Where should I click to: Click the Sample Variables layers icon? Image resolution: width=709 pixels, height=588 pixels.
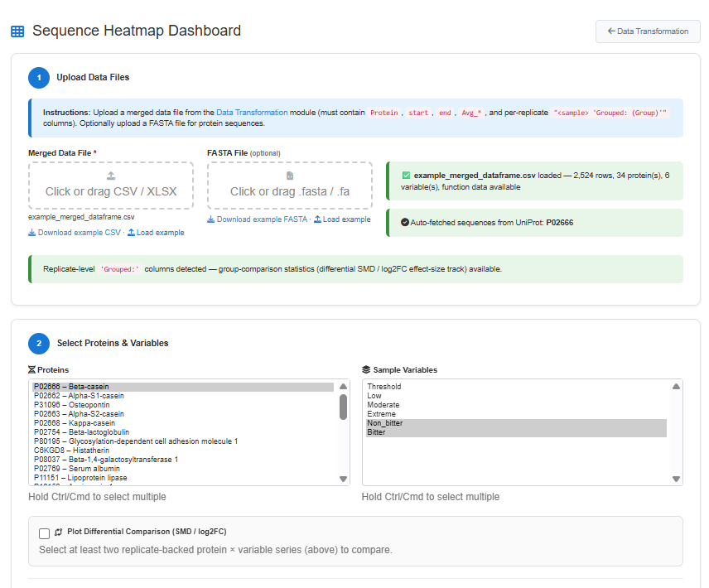366,369
